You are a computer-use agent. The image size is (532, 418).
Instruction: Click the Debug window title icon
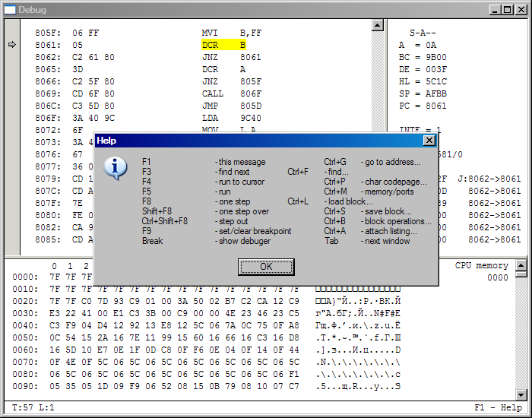9,10
